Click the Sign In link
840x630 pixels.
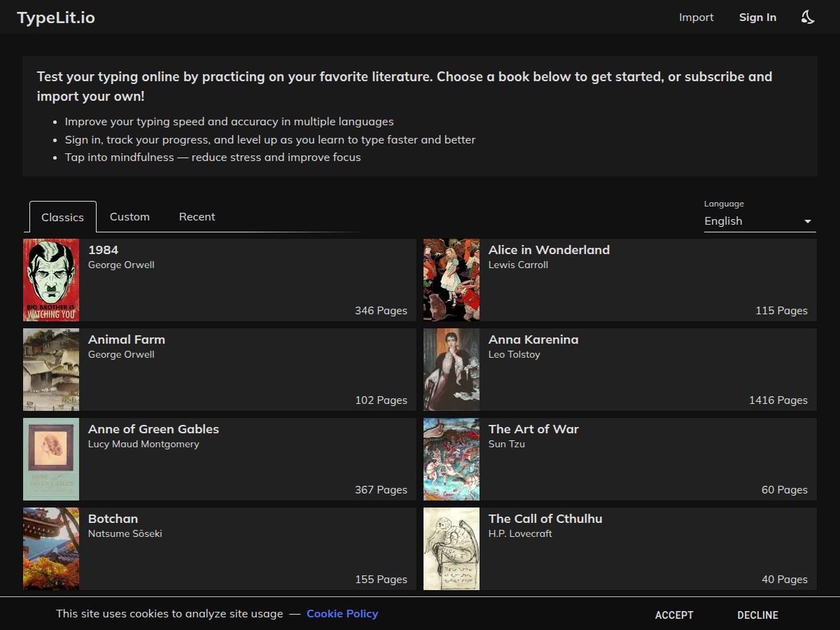click(x=757, y=17)
